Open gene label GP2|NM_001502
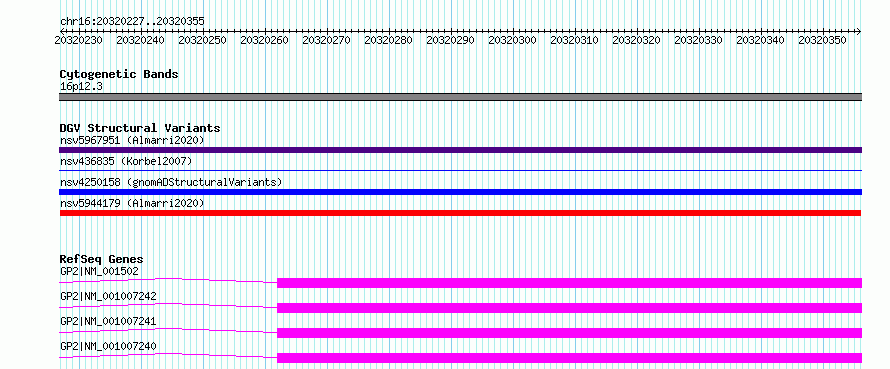Image resolution: width=890 pixels, height=369 pixels. coord(99,271)
